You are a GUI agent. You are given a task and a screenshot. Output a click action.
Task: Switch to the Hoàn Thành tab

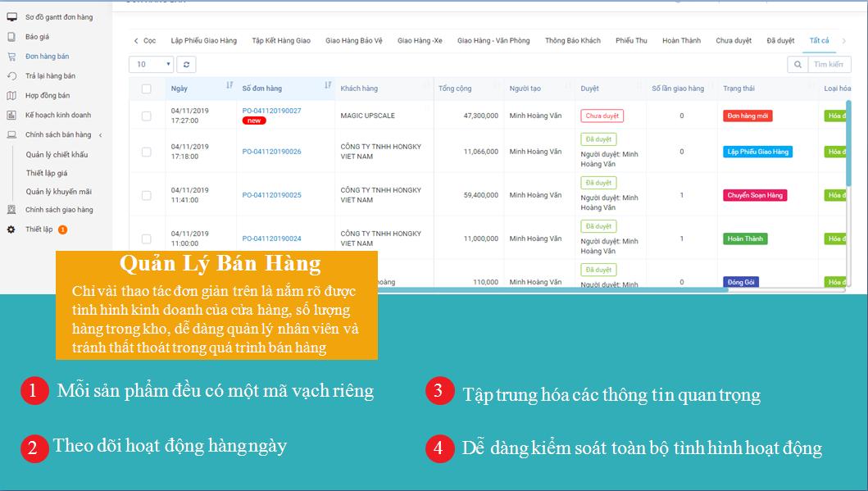click(x=681, y=41)
